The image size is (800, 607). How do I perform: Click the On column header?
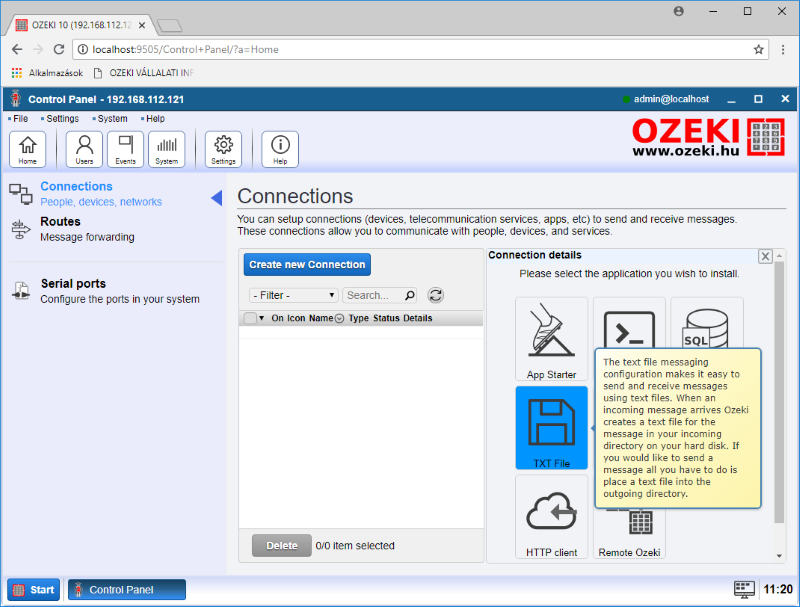[277, 318]
